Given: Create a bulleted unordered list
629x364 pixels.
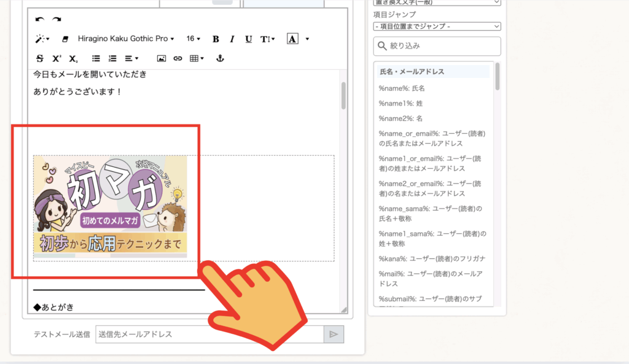Looking at the screenshot, I should point(96,58).
